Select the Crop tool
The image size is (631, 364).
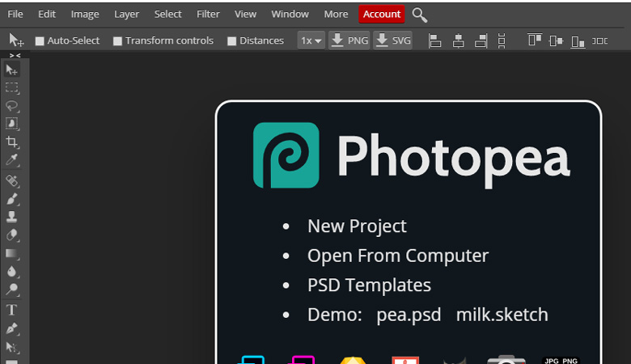12,142
